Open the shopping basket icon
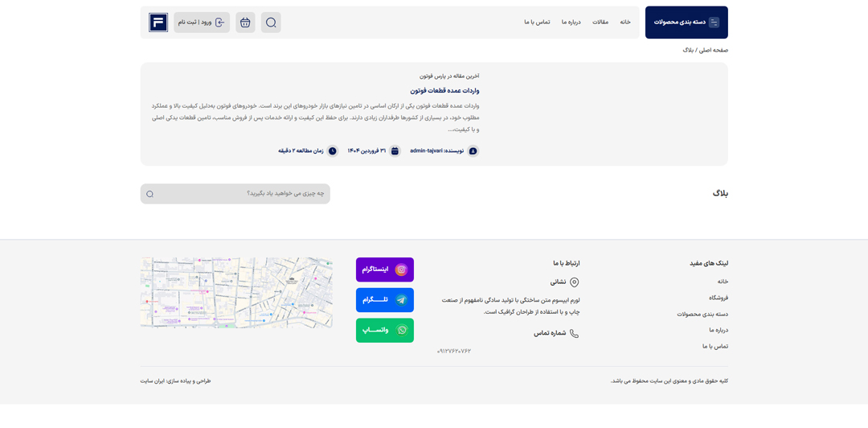This screenshot has height=428, width=868. pyautogui.click(x=245, y=23)
